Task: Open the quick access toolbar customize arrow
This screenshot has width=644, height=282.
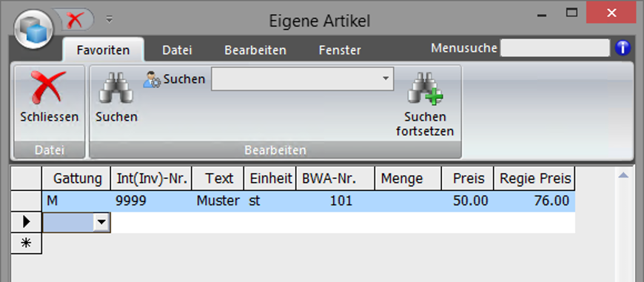Action: click(109, 19)
